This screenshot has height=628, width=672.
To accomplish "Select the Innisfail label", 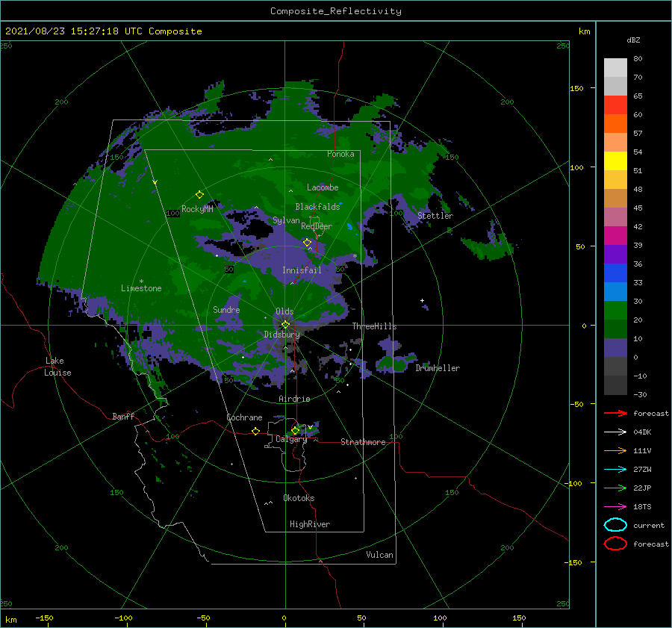I will pos(302,270).
